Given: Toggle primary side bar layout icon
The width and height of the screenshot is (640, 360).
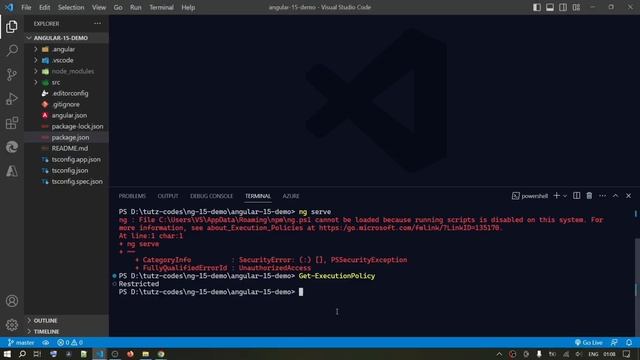Looking at the screenshot, I should (x=537, y=7).
